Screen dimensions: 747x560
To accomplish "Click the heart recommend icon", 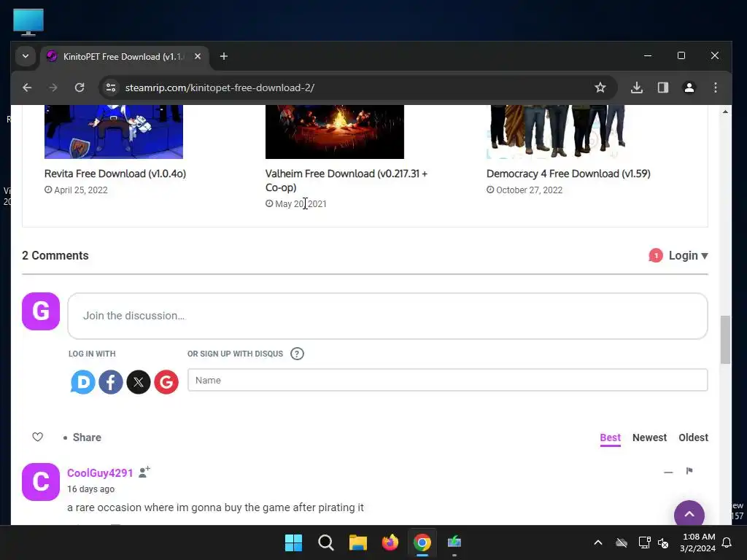I will [x=38, y=437].
